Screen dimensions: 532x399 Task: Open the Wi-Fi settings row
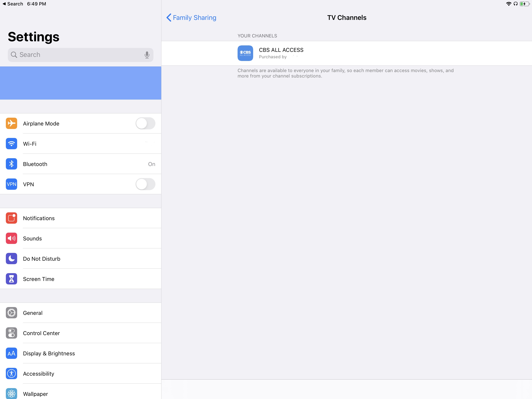pyautogui.click(x=81, y=144)
